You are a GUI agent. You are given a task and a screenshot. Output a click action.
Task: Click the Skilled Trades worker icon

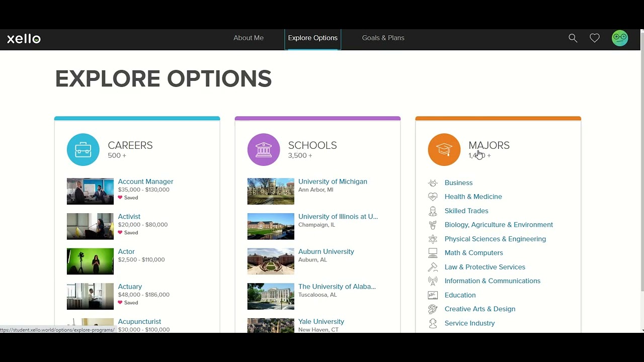coord(433,211)
